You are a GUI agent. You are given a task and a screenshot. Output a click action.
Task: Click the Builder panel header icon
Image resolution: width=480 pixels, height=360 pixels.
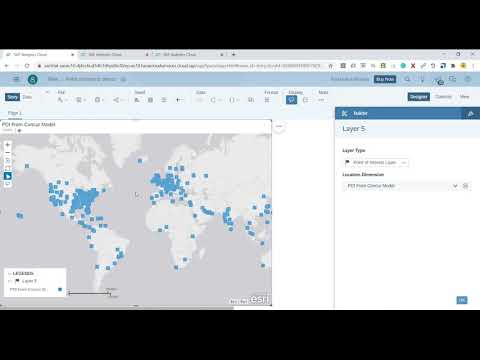coord(345,114)
